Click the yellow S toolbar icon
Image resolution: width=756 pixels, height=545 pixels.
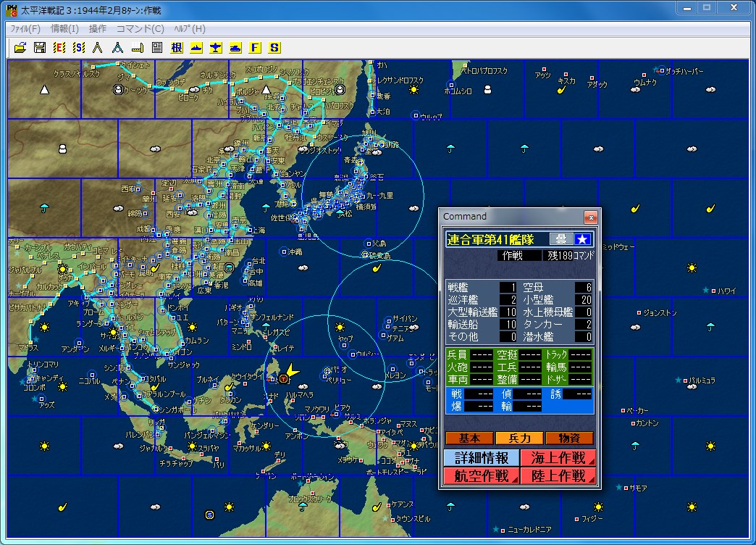click(x=274, y=47)
